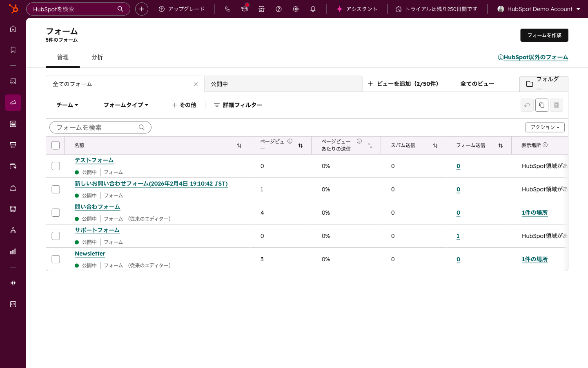Click the phone calling icon
The image size is (588, 368).
pos(227,9)
